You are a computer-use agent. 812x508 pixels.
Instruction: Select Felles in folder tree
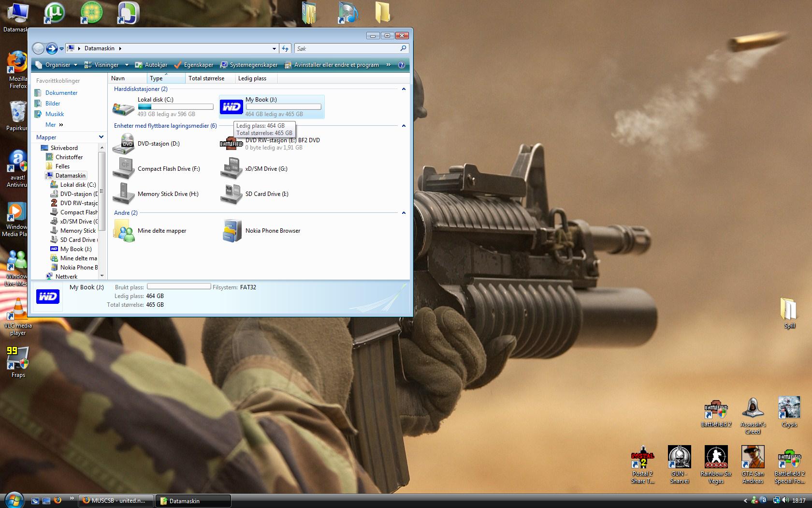tap(62, 166)
